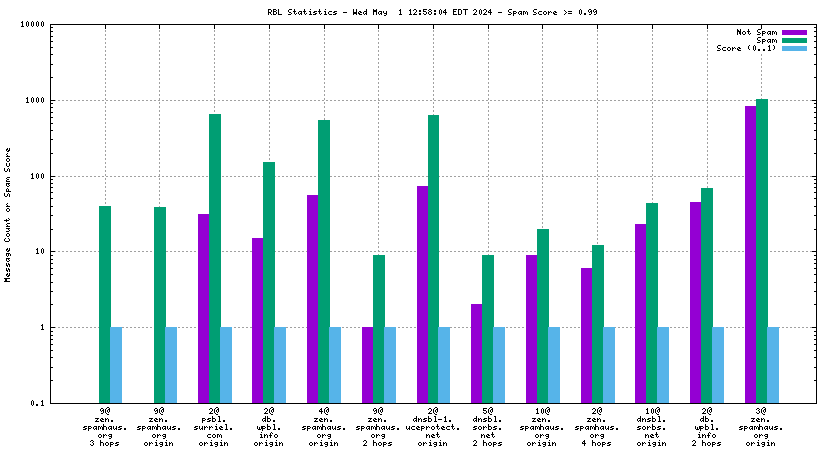Click the psbl.surriel.com origin axis label
This screenshot has height=468, width=832.
(x=214, y=426)
